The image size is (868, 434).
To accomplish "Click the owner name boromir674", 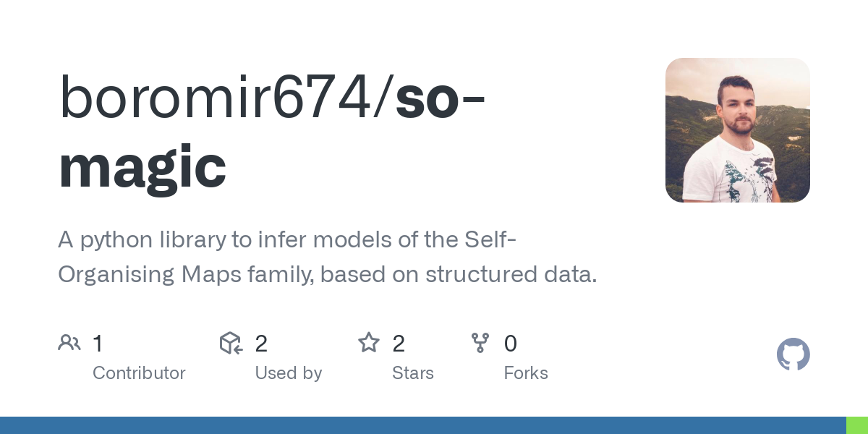I will point(224,98).
